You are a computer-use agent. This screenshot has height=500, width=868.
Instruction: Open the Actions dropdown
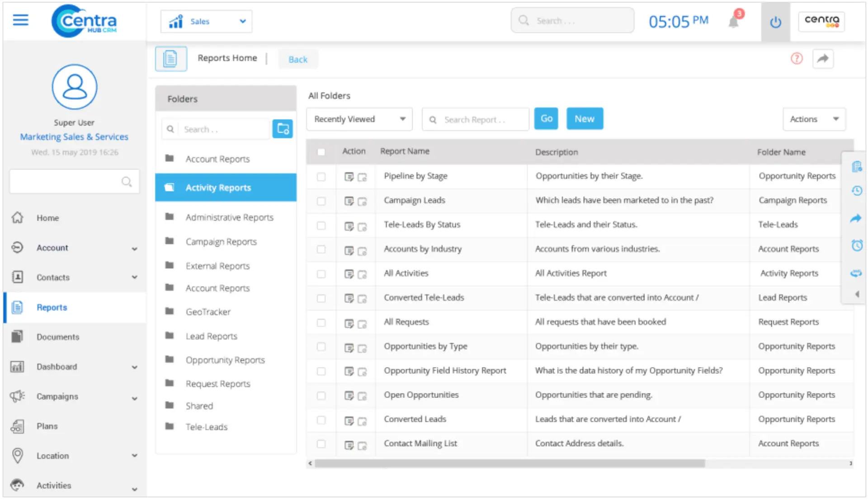(814, 119)
